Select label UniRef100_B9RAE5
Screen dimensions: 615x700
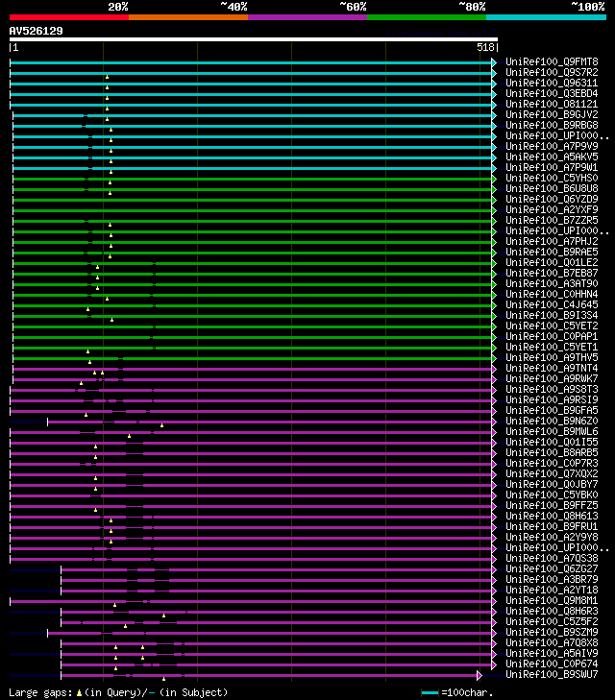pos(552,252)
